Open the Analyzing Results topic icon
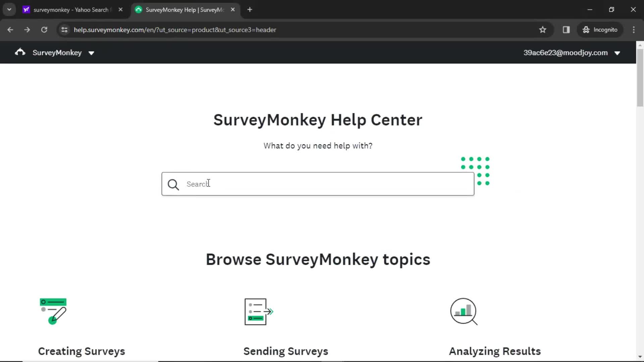 464,311
